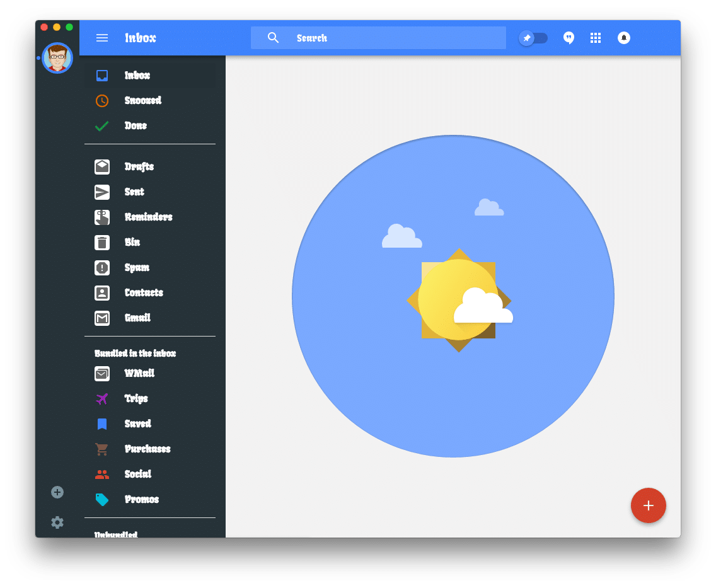Click the Inbox title in header
The width and height of the screenshot is (716, 588).
point(141,38)
